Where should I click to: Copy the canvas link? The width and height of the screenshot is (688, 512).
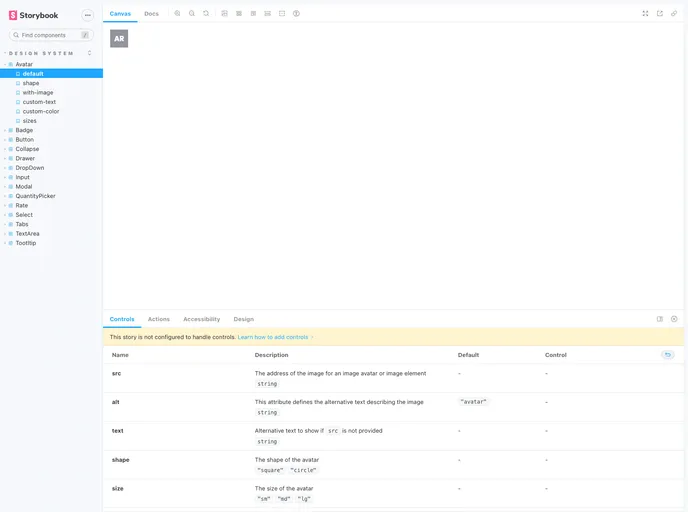tap(674, 14)
